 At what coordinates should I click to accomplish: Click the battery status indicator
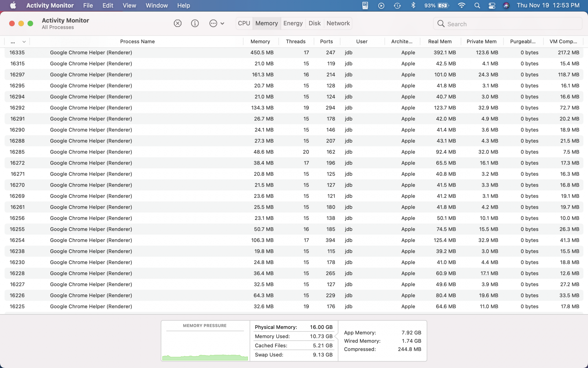click(436, 6)
